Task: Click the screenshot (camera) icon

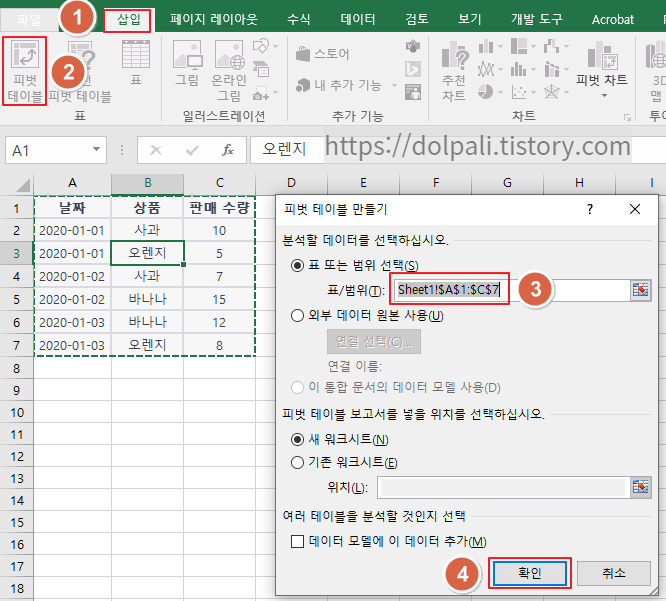Action: (261, 93)
